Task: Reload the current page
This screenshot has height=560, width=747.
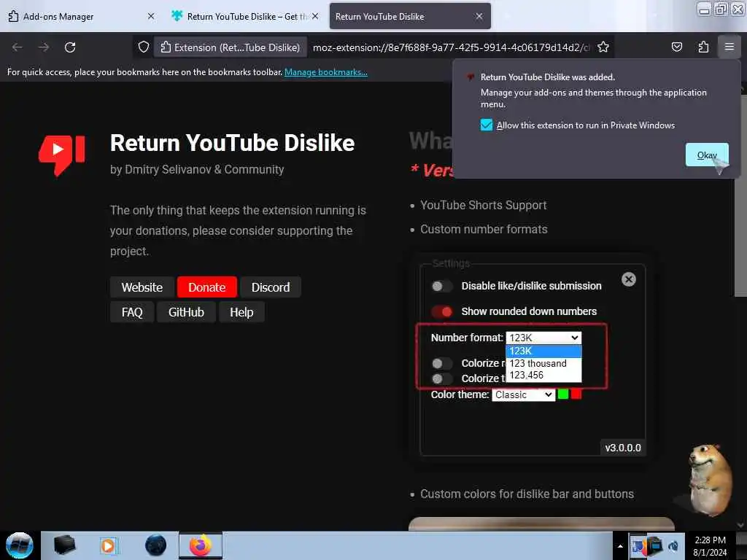Action: [70, 47]
